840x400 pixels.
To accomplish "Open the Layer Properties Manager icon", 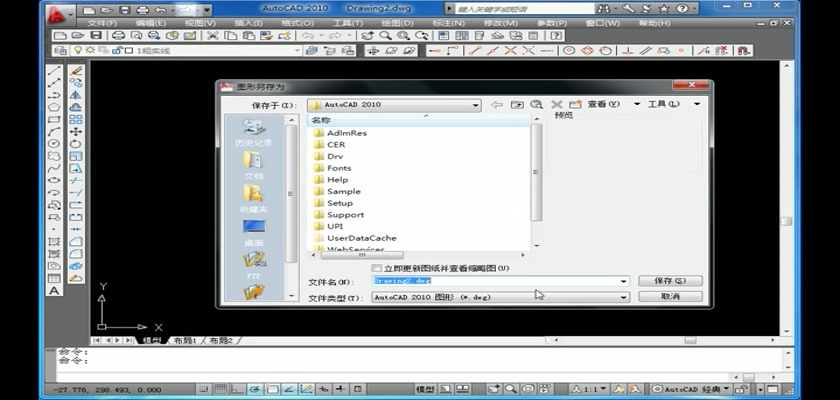I will [61, 50].
